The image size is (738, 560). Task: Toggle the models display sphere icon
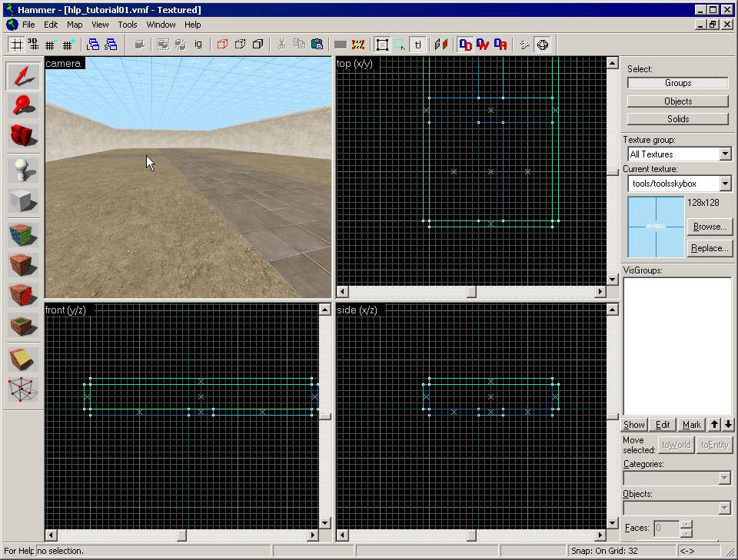tap(543, 45)
